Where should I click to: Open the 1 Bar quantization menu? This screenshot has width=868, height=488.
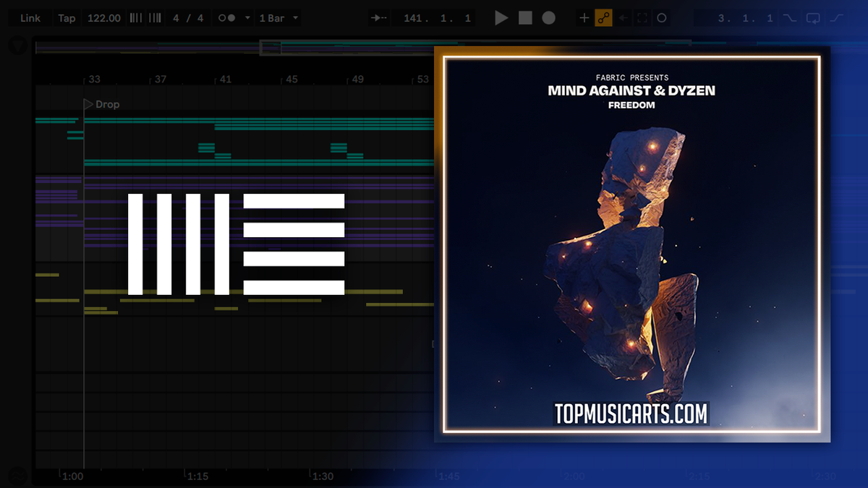point(278,18)
